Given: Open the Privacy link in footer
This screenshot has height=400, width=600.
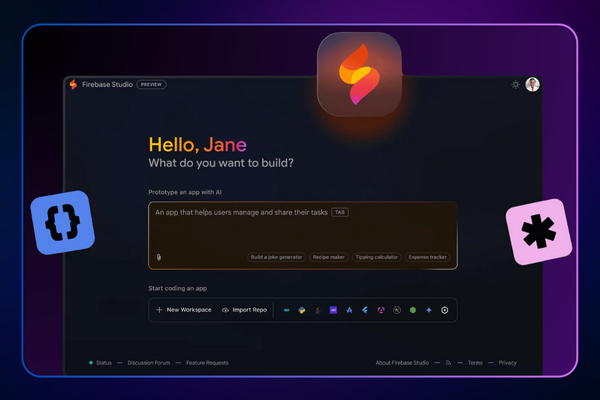Looking at the screenshot, I should coord(507,363).
